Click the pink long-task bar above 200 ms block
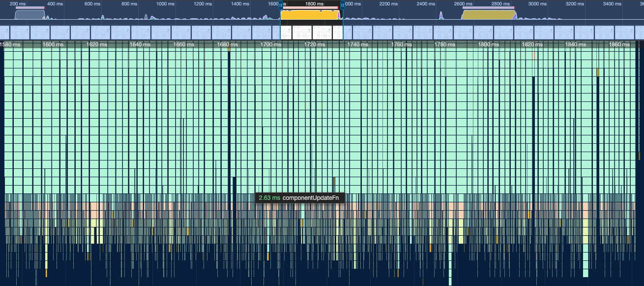The image size is (644, 286). click(29, 8)
